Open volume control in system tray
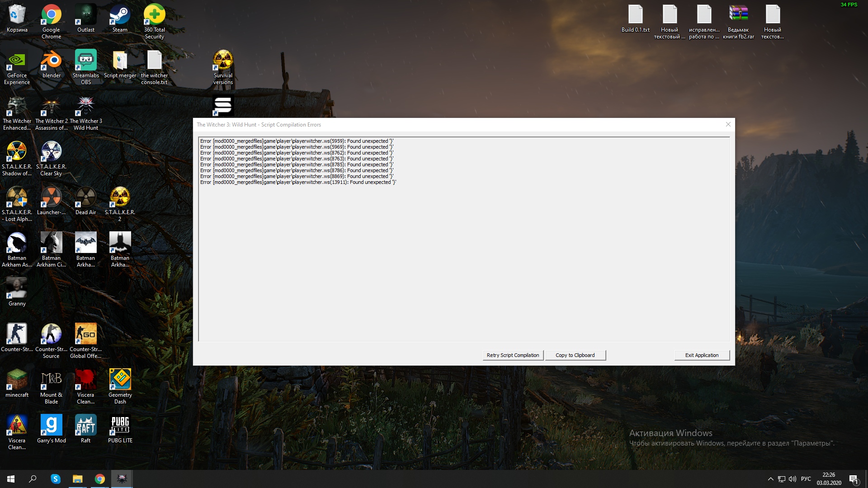This screenshot has width=868, height=488. tap(793, 479)
